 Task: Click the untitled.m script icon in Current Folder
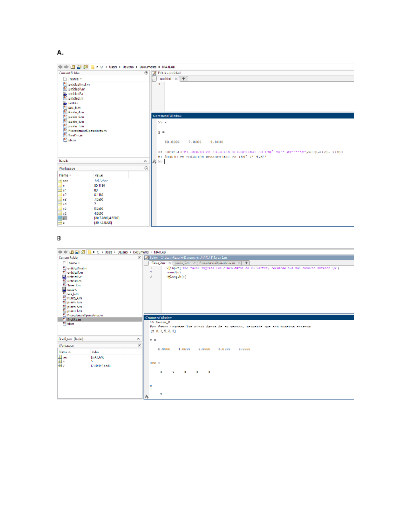(x=65, y=99)
